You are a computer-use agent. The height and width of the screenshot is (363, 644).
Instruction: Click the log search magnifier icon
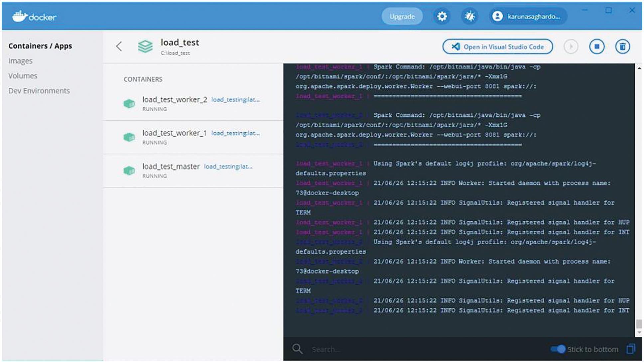click(297, 349)
